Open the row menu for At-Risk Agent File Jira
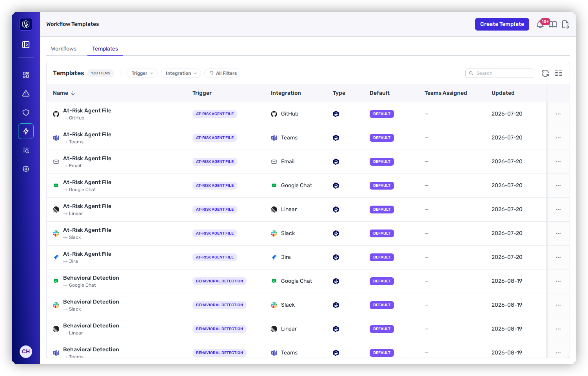This screenshot has width=588, height=376. coord(558,257)
